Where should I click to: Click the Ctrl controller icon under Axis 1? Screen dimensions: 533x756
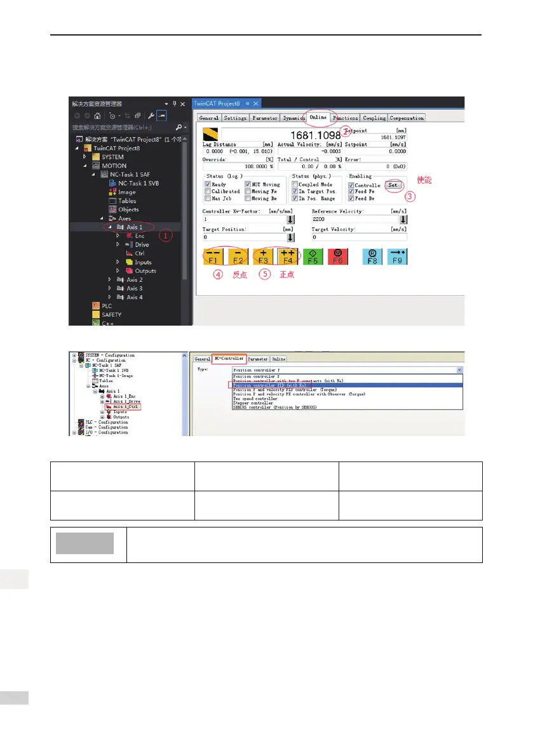(129, 253)
